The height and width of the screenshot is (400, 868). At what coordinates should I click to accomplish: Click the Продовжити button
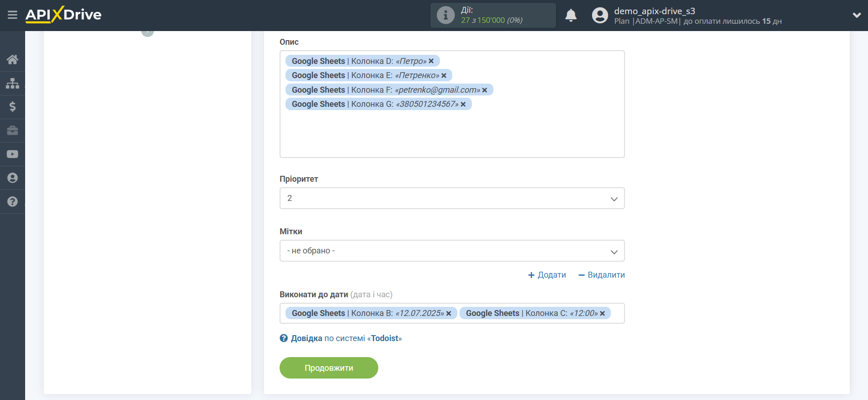tap(328, 368)
